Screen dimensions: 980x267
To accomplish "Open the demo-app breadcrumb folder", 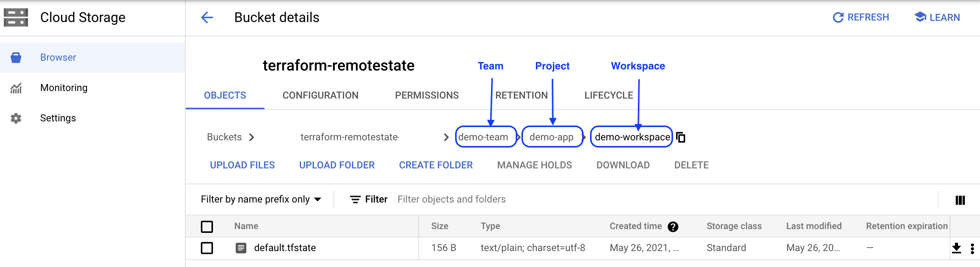I will coord(551,137).
